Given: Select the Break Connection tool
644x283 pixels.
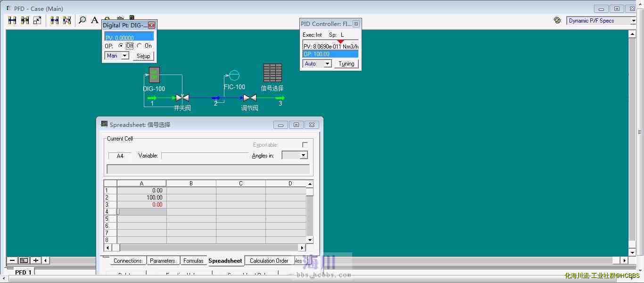Looking at the screenshot, I should pos(55,20).
